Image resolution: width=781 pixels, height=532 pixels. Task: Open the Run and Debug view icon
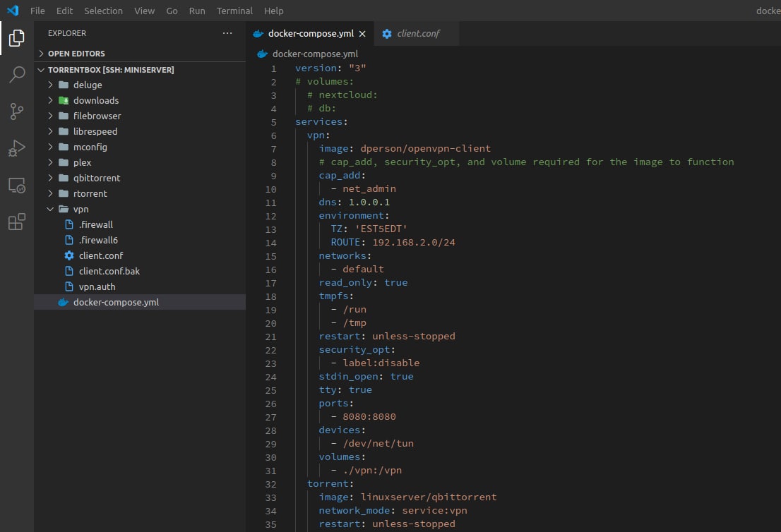pos(16,148)
